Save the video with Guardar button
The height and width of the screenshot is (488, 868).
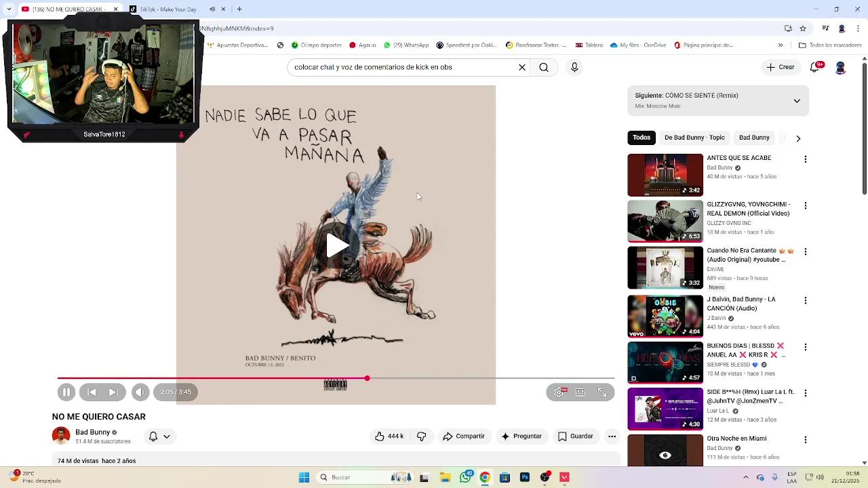click(575, 436)
